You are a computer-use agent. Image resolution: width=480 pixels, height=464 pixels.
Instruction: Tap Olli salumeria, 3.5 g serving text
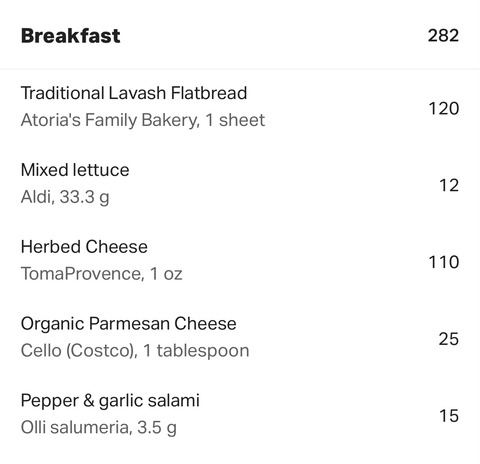point(99,428)
